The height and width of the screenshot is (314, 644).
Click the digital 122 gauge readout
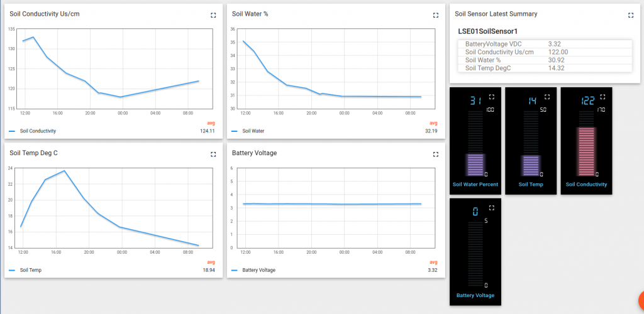[588, 100]
